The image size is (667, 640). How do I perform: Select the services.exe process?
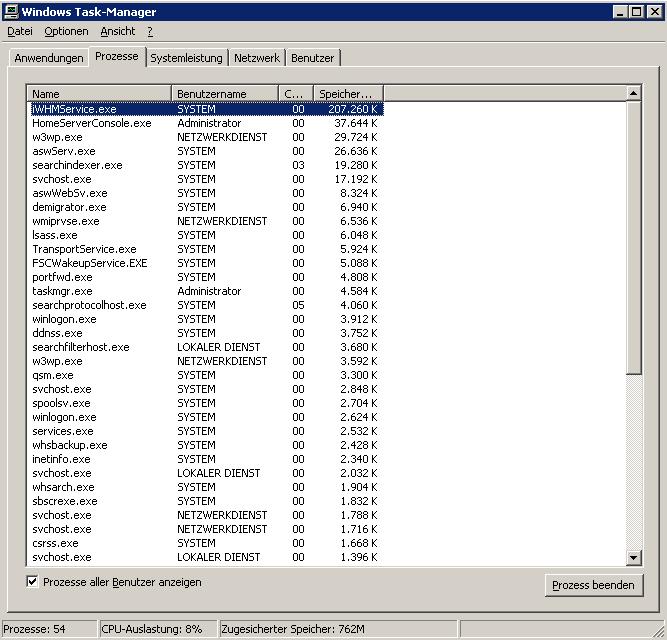tap(205, 431)
